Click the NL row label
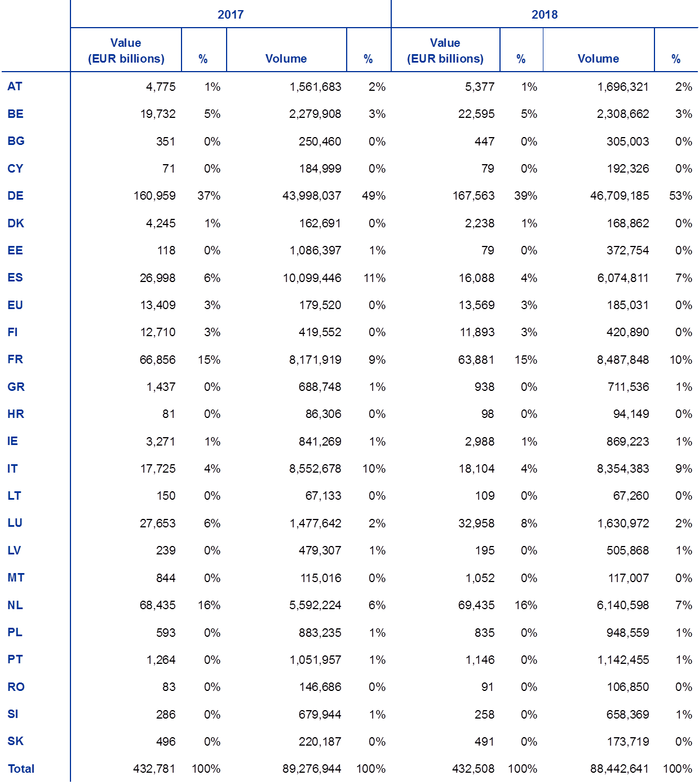 point(15,605)
